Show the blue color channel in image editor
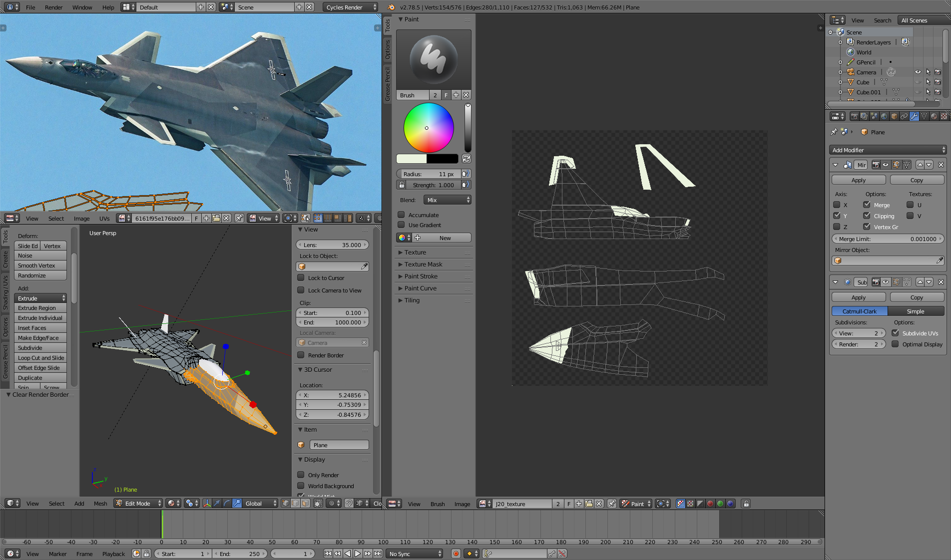The height and width of the screenshot is (560, 951). click(730, 504)
